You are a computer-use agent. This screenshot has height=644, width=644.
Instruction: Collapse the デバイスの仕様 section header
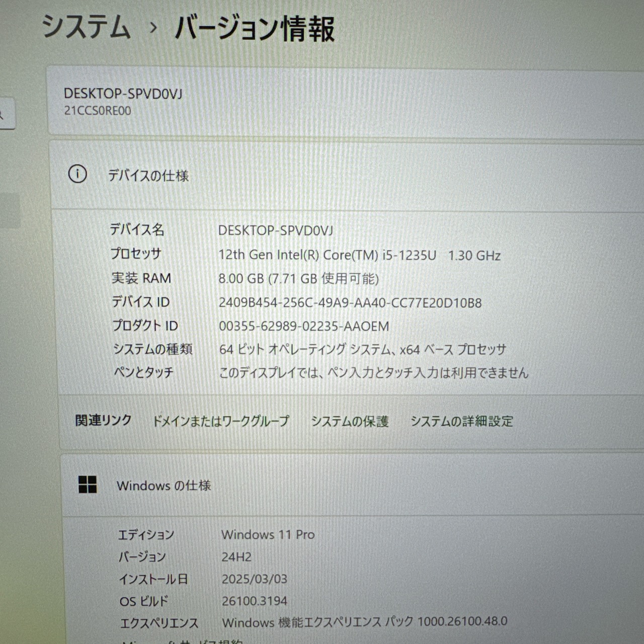(x=347, y=175)
